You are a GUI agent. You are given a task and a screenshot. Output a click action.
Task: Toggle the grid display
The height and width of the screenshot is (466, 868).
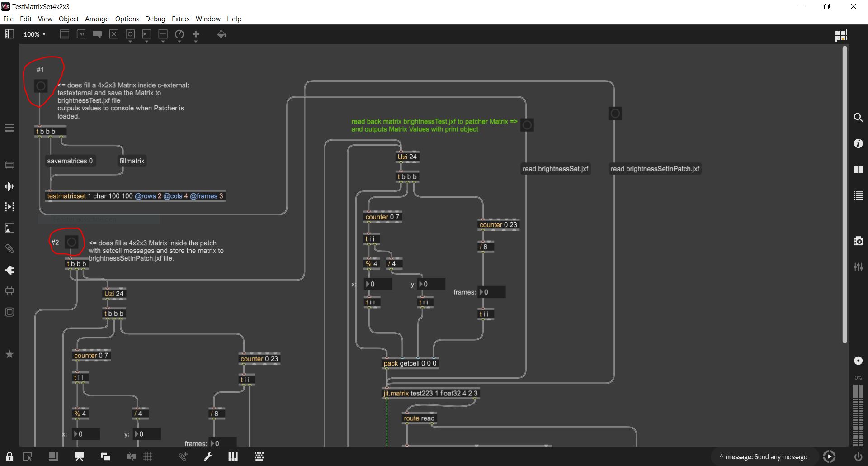148,456
